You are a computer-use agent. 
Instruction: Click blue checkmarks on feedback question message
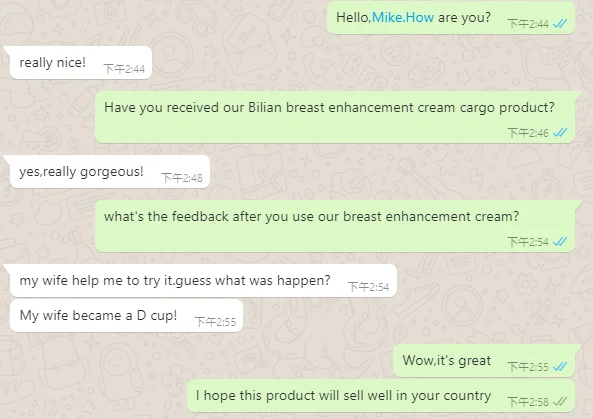coord(560,242)
